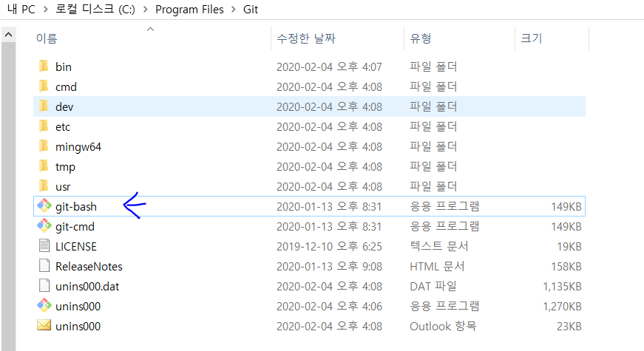Click the unins000 Outlook envelope icon
Viewport: 644px width, 351px height.
point(44,326)
